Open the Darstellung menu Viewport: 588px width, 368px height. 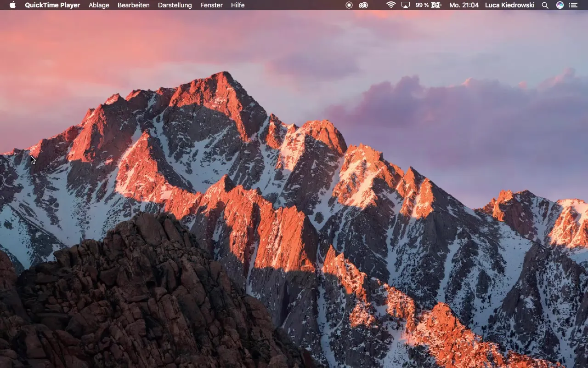tap(175, 5)
